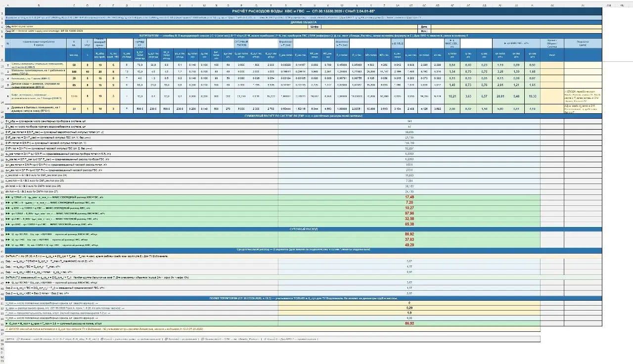
Task: Click the green cell with value 1,54
Action: click(x=452, y=71)
